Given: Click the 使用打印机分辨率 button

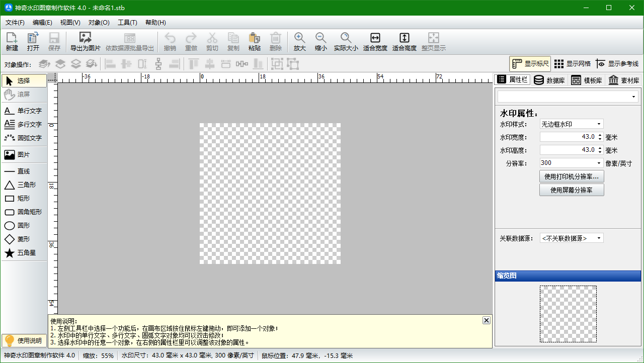Looking at the screenshot, I should point(572,176).
